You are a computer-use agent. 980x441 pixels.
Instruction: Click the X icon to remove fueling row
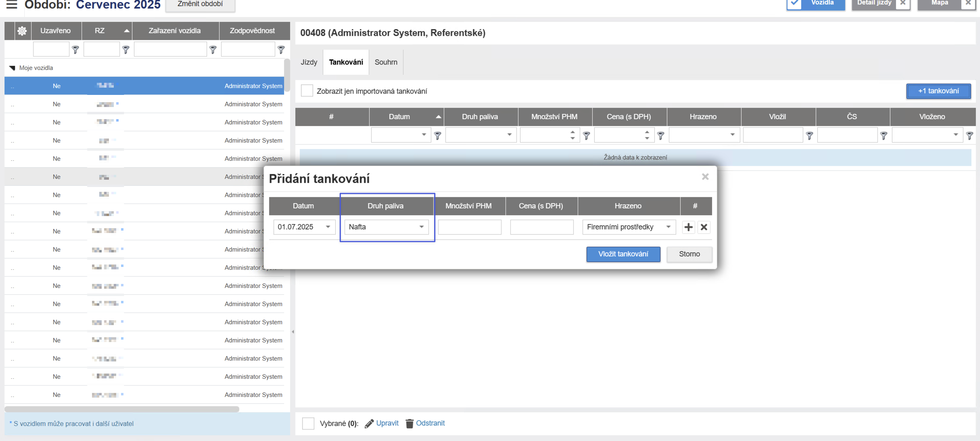[704, 227]
